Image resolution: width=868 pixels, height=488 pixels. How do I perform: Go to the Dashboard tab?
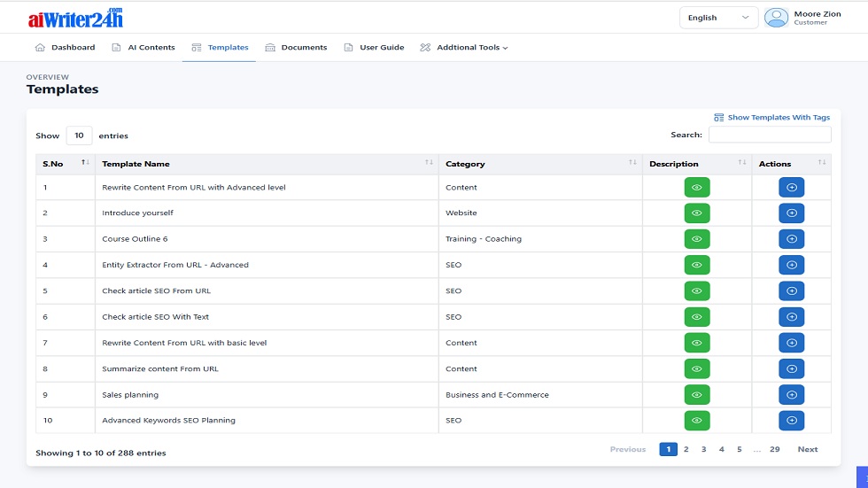click(x=65, y=48)
